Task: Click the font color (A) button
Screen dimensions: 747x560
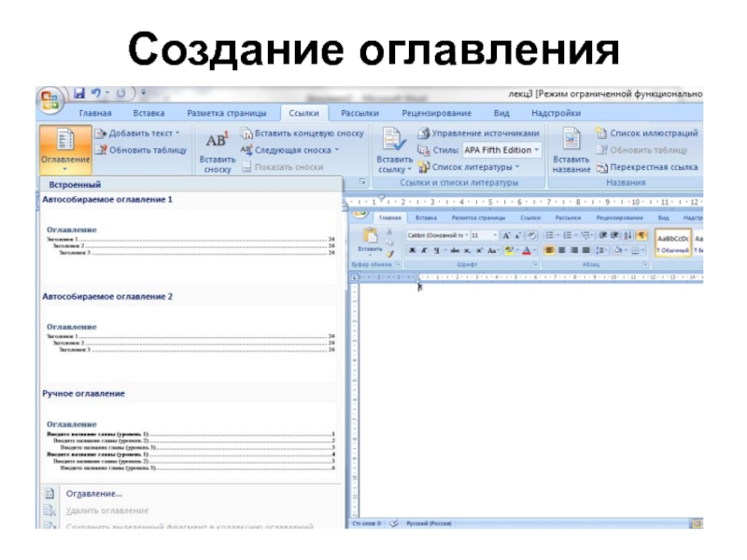Action: (528, 250)
